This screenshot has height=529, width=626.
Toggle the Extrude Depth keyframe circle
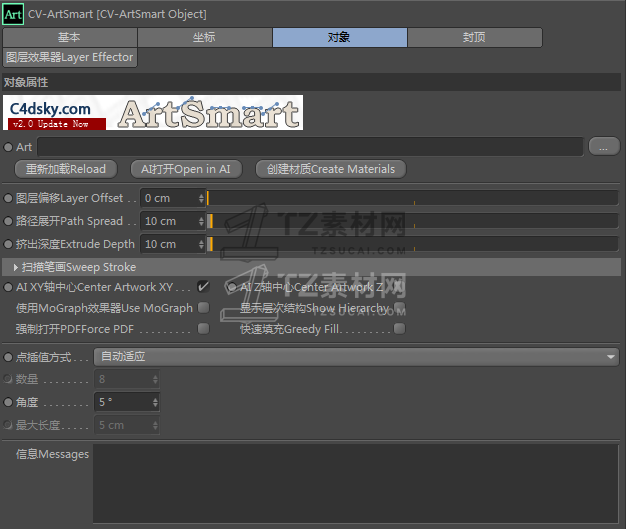(x=8, y=244)
